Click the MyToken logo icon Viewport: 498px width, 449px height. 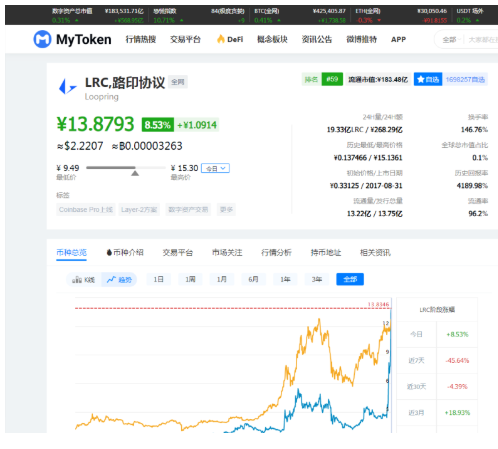point(42,39)
